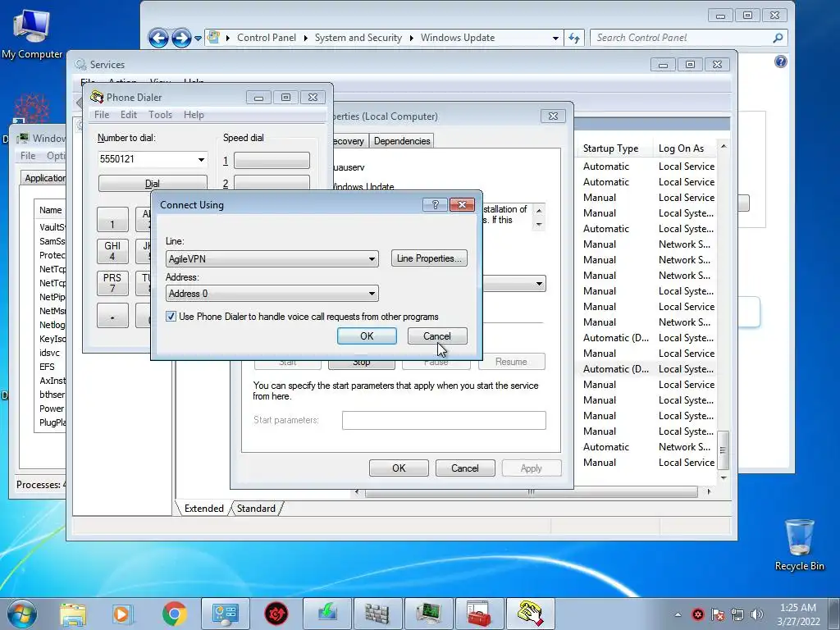Click the red tray icon beside flag
This screenshot has height=630, width=840.
coord(697,614)
